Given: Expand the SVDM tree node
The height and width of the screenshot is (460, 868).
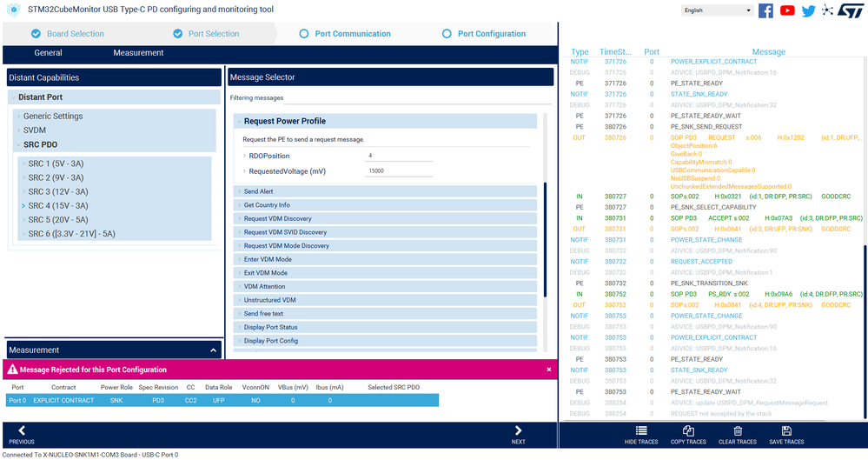Looking at the screenshot, I should click(x=19, y=130).
